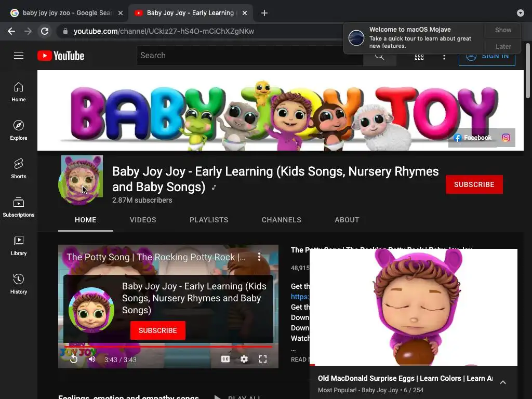
Task: Open the YouTube hamburger guide menu
Action: pos(19,55)
